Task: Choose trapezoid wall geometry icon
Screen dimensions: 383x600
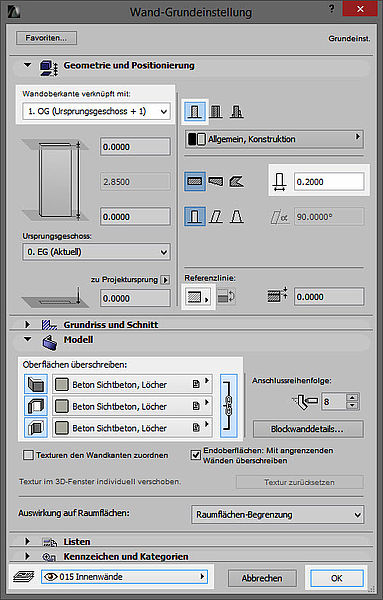Action: [x=216, y=181]
